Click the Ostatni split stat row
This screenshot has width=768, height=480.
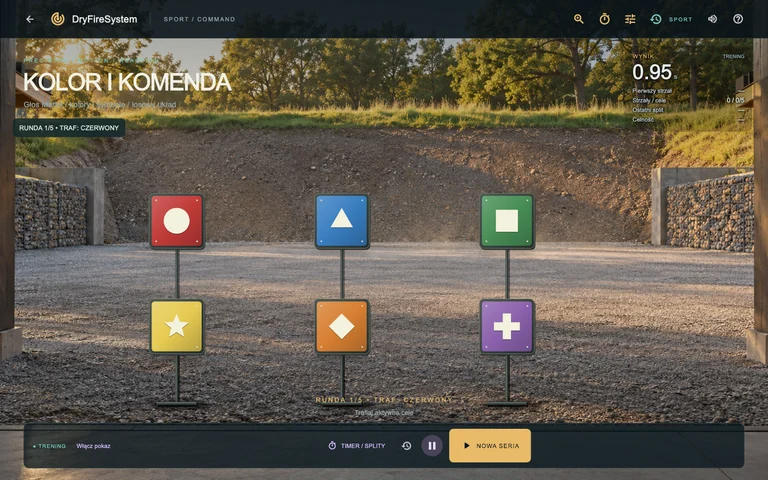[688, 110]
